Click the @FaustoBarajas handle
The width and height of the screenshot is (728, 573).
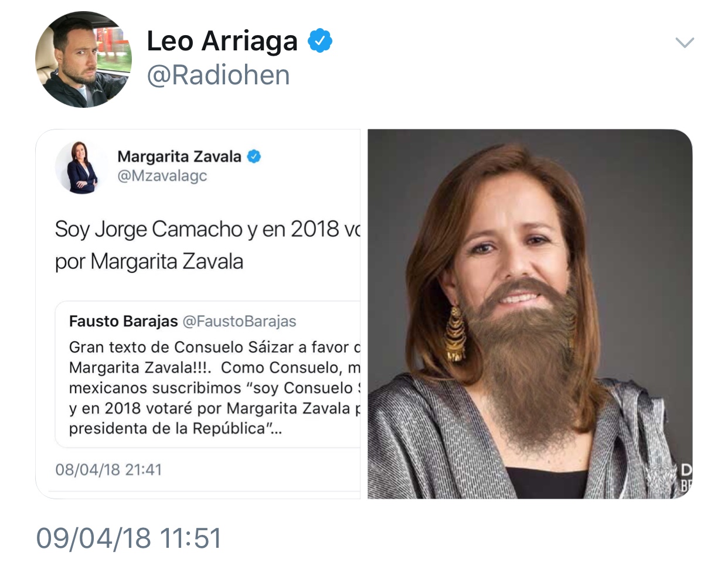239,321
